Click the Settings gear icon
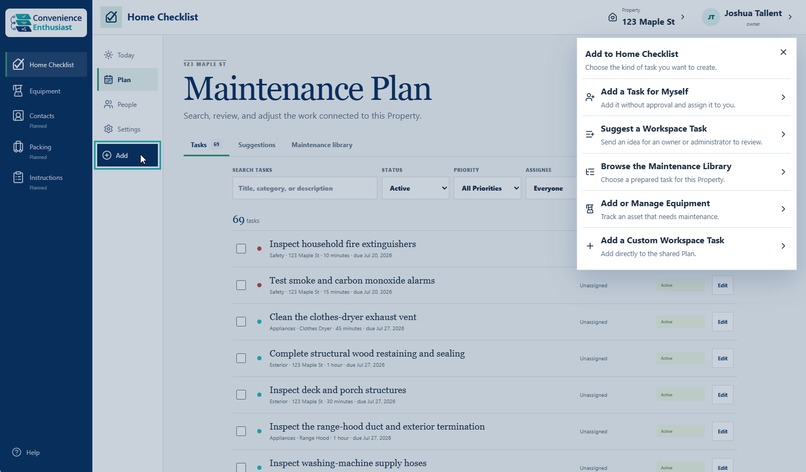The height and width of the screenshot is (472, 806). click(108, 129)
